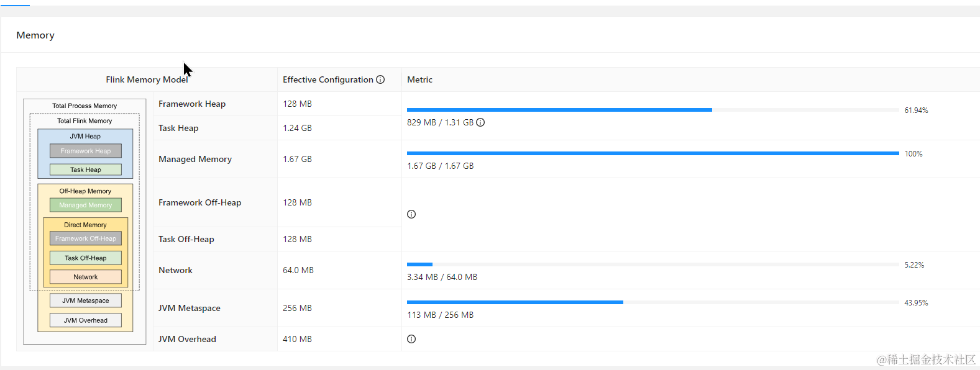Click the Managed Memory 100% progress bar
Viewport: 980px width, 370px height.
(x=653, y=153)
